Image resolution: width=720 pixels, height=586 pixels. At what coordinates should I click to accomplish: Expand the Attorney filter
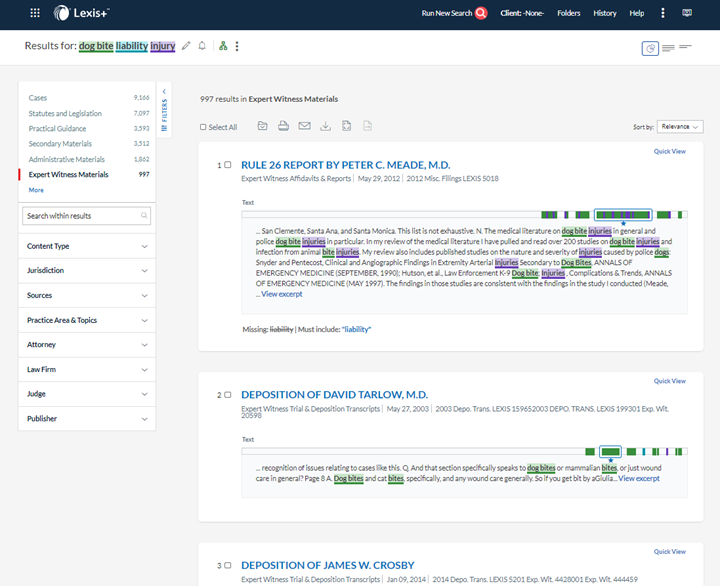point(87,344)
